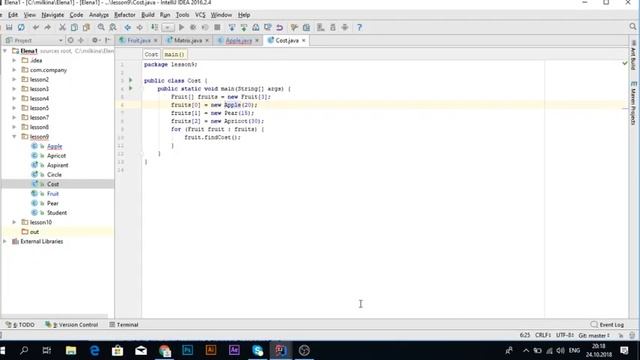This screenshot has width=640, height=360.
Task: Click the Synchronize toolbar icon
Action: click(21, 27)
